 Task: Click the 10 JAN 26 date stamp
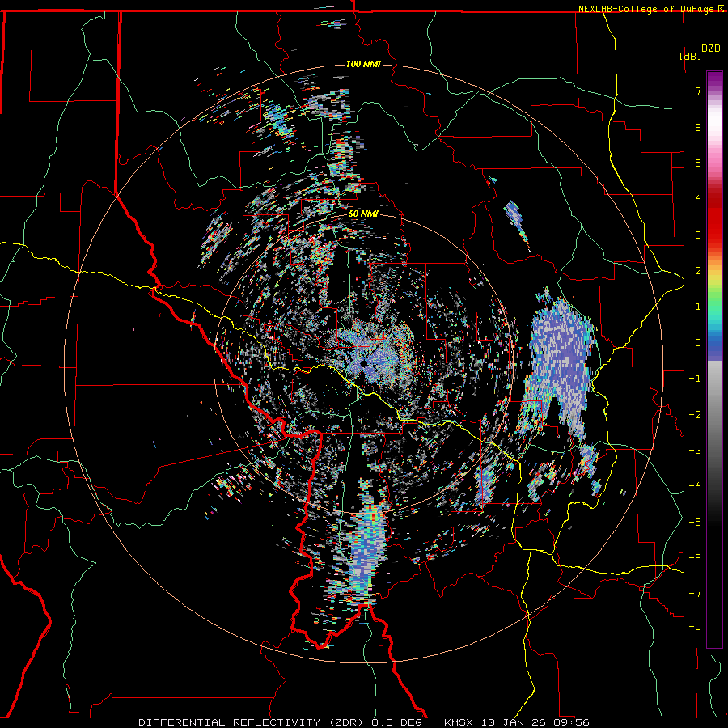(x=513, y=722)
